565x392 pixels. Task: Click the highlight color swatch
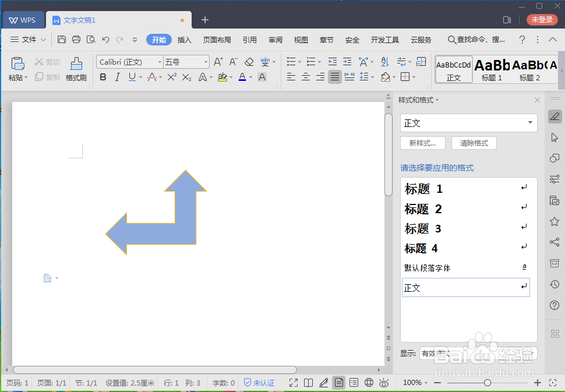[223, 77]
